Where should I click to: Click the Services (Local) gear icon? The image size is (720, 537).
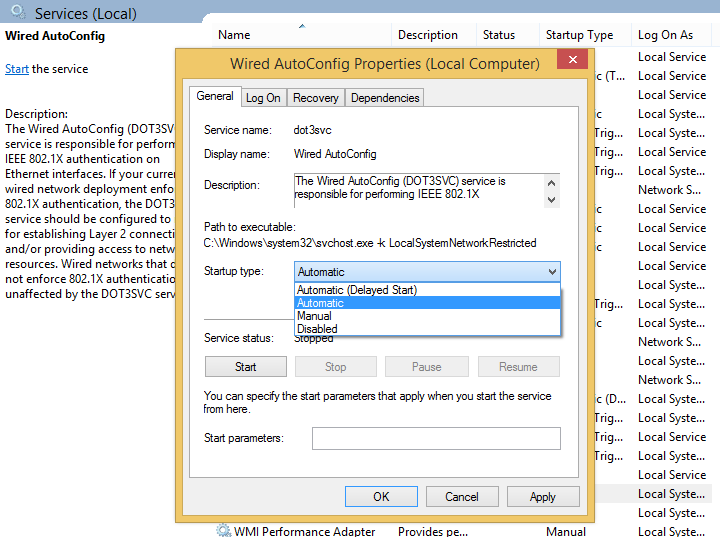18,11
